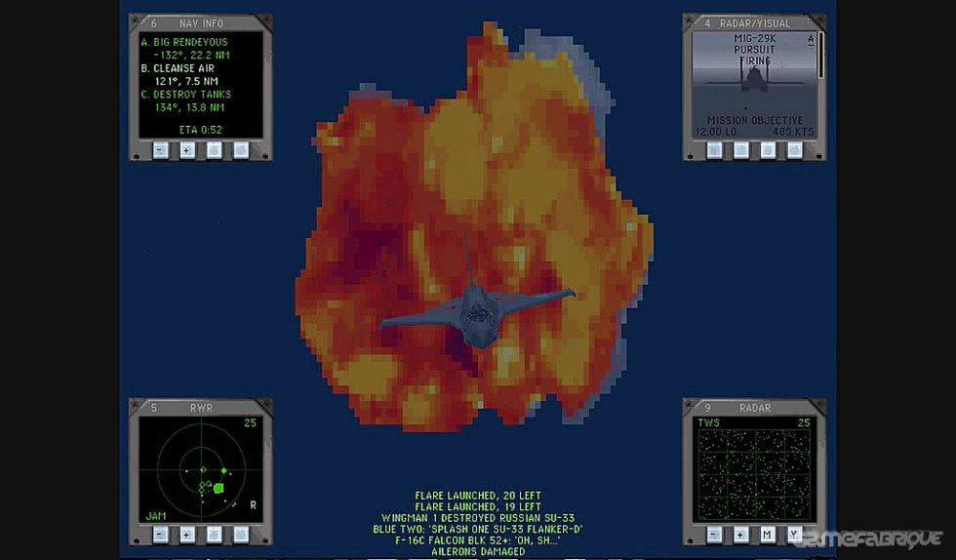Click the A marker in RADAR/VISUAL display
The width and height of the screenshot is (956, 560).
pos(811,40)
